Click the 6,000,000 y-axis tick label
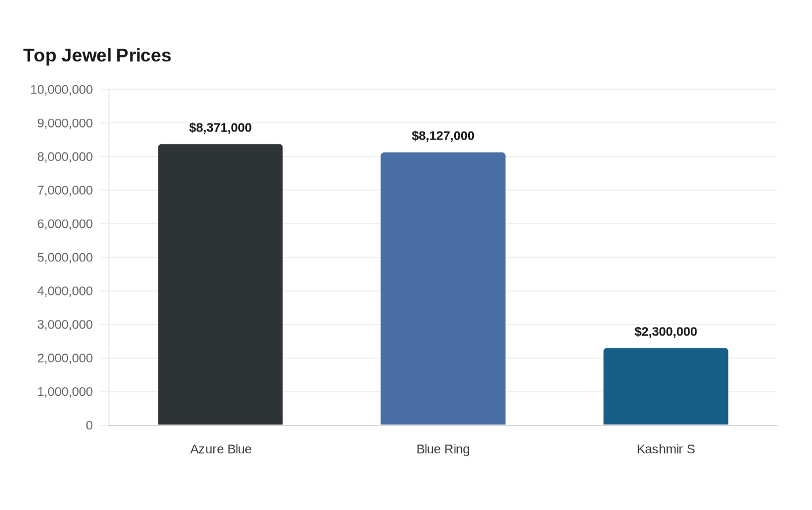The width and height of the screenshot is (812, 510). pyautogui.click(x=65, y=224)
